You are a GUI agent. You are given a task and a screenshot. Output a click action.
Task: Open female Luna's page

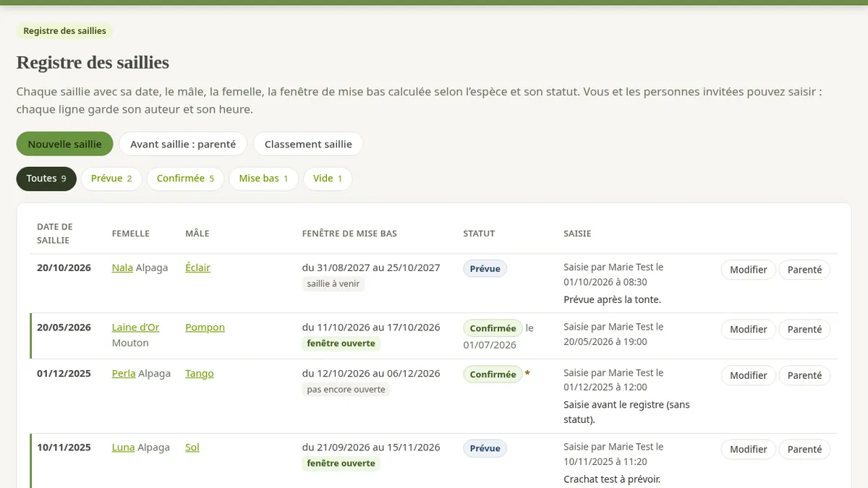pyautogui.click(x=123, y=448)
